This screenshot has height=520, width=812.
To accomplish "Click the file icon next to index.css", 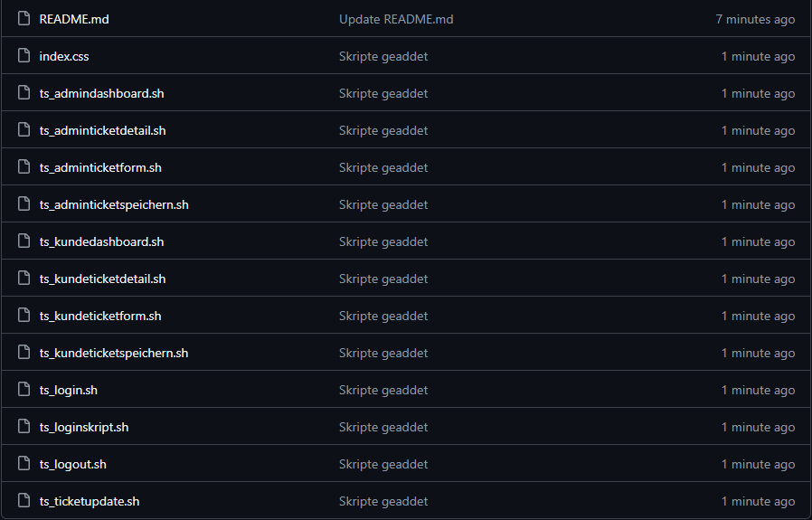I will (24, 56).
